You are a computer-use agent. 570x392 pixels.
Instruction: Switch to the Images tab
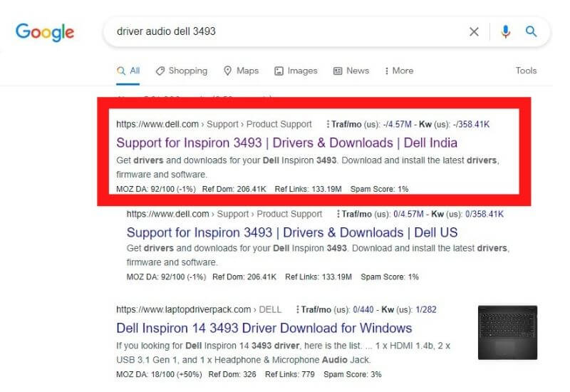click(296, 71)
